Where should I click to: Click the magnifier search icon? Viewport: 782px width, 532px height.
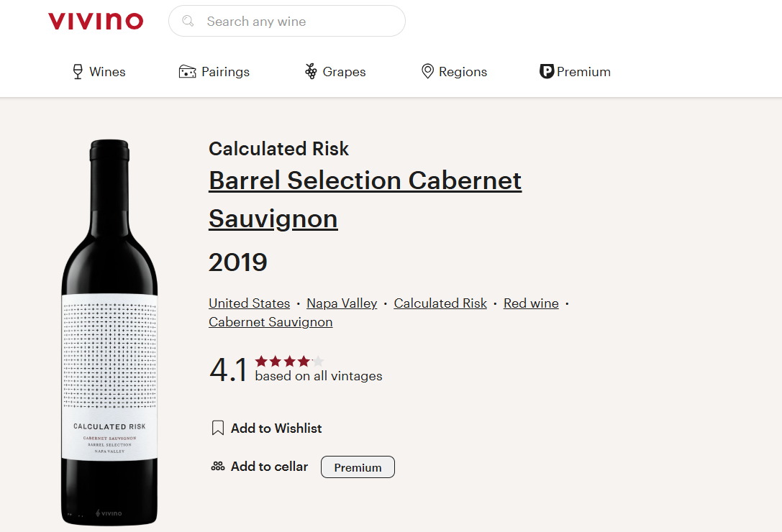tap(188, 22)
